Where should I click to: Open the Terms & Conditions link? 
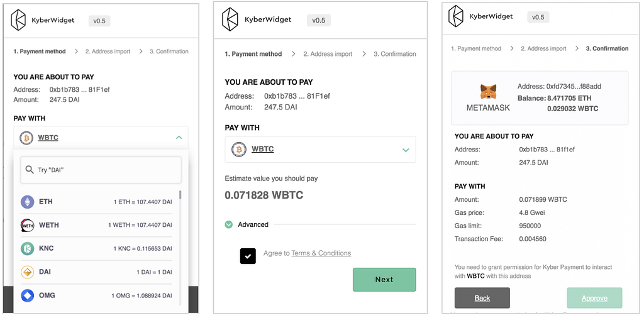(321, 253)
